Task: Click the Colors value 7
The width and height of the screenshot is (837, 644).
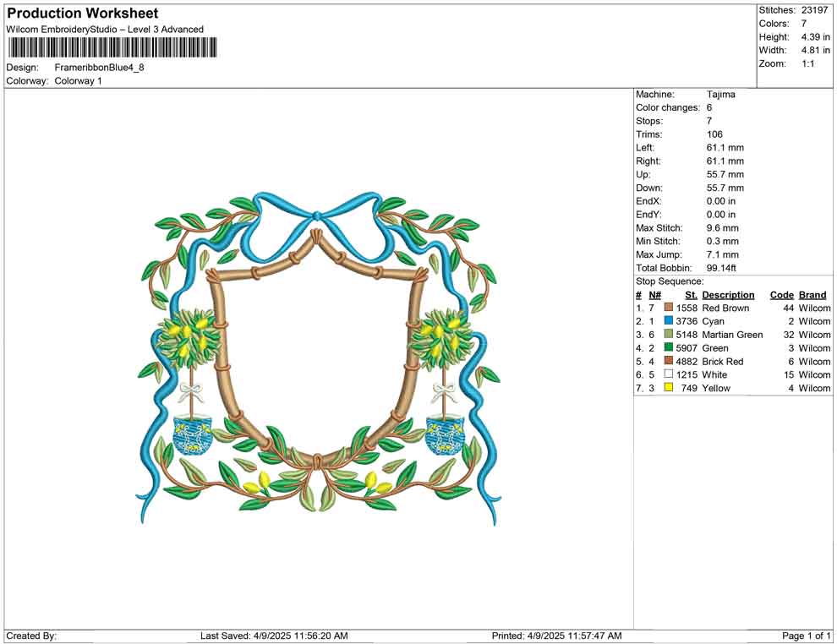Action: click(x=804, y=24)
